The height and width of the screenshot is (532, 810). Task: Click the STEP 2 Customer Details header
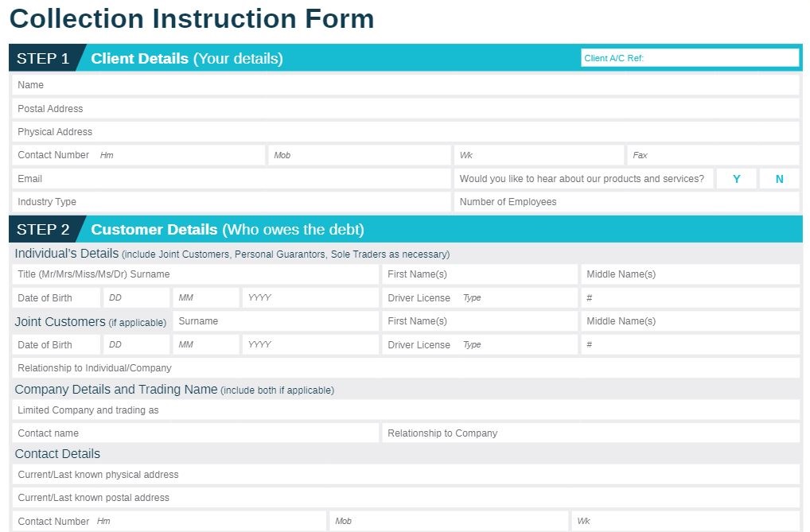pyautogui.click(x=406, y=229)
